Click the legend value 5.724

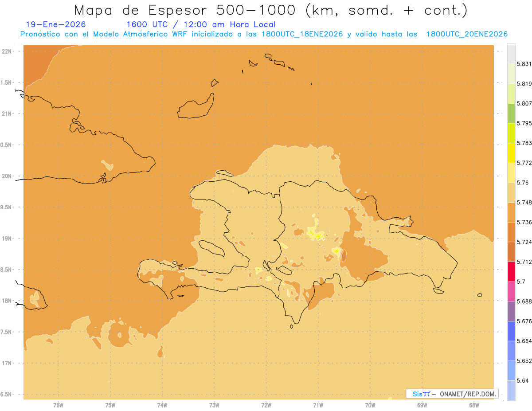[x=524, y=242]
